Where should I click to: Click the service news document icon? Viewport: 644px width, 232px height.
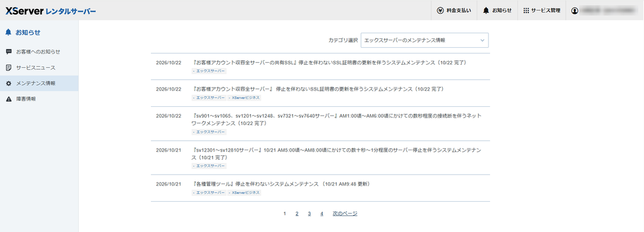pyautogui.click(x=9, y=67)
